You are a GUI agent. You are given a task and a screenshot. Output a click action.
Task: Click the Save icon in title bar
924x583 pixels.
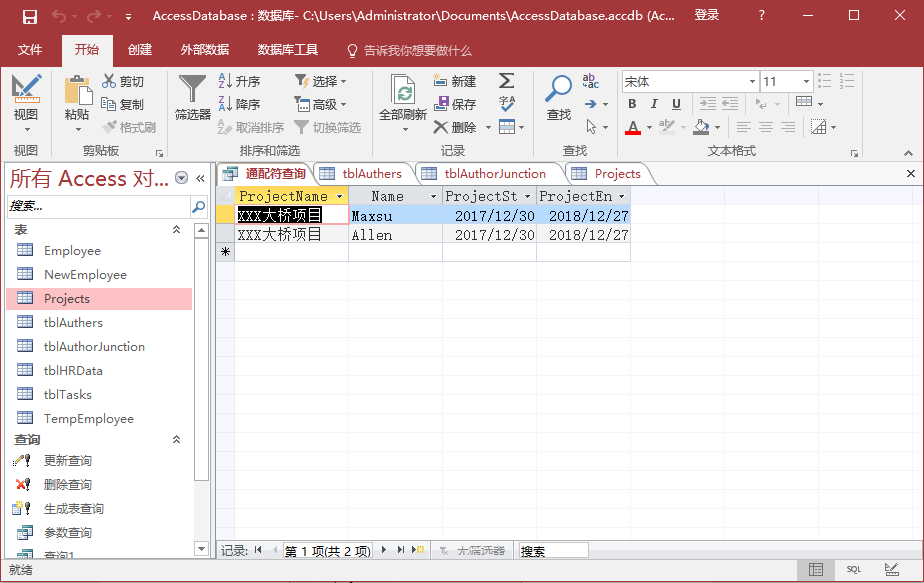30,16
